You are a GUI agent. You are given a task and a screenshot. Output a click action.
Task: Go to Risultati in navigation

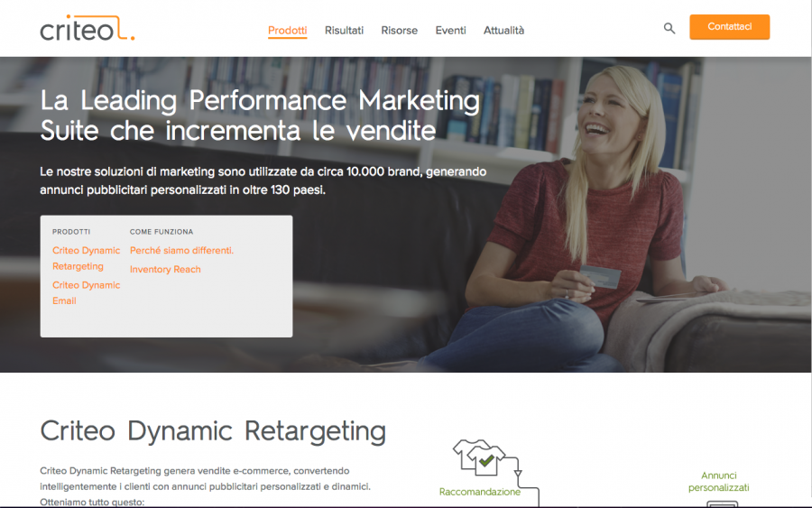(x=344, y=31)
